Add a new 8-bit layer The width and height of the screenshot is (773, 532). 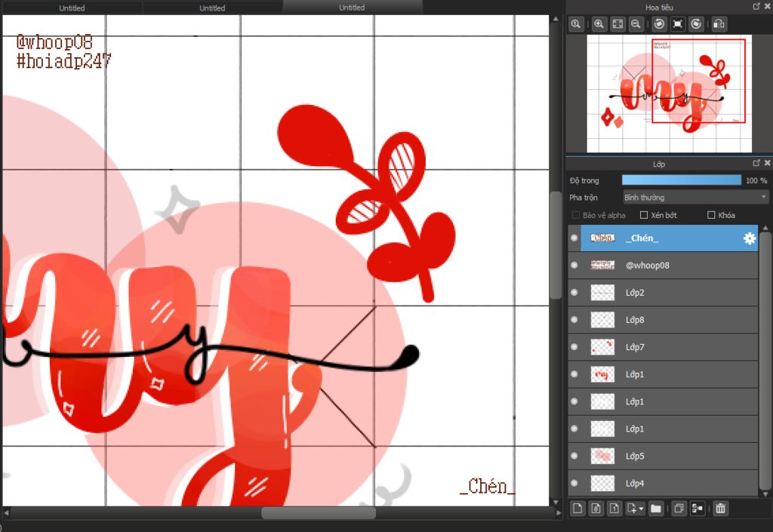[596, 509]
